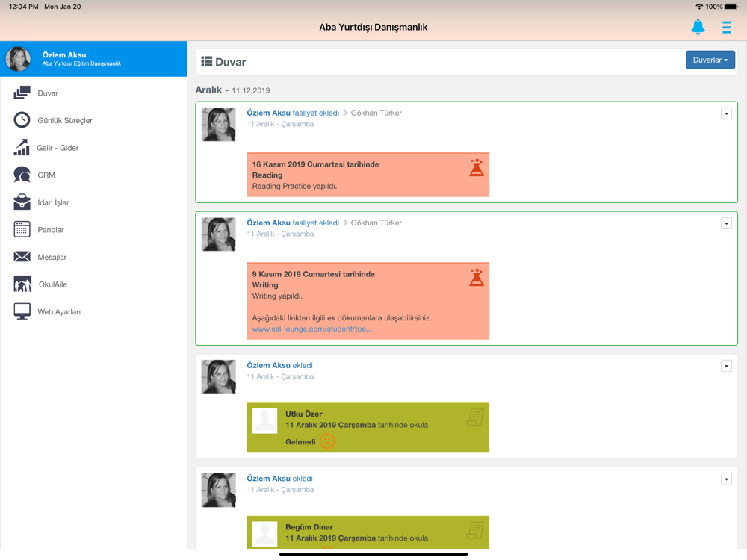The height and width of the screenshot is (560, 747).
Task: Open the Gelir - Gider chart icon
Action: (x=22, y=147)
